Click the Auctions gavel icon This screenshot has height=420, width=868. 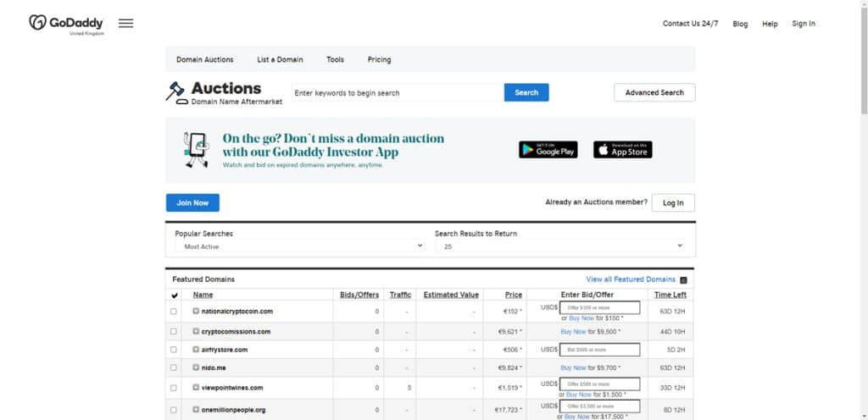[176, 92]
